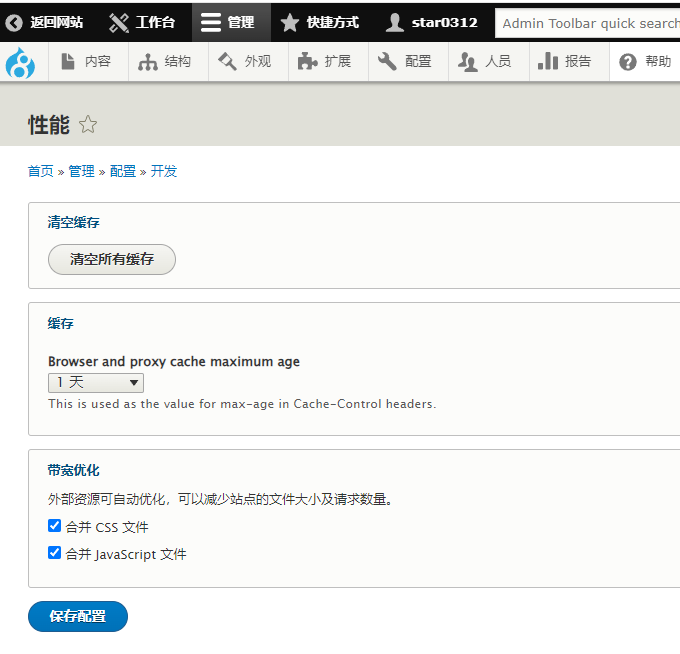Click 清空所有缓存 button
680x654 pixels.
pos(112,259)
